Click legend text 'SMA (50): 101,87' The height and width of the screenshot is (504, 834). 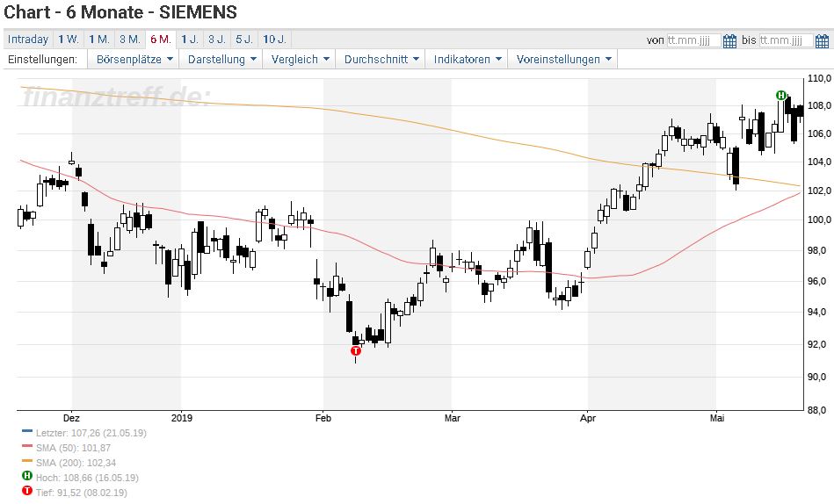point(74,448)
